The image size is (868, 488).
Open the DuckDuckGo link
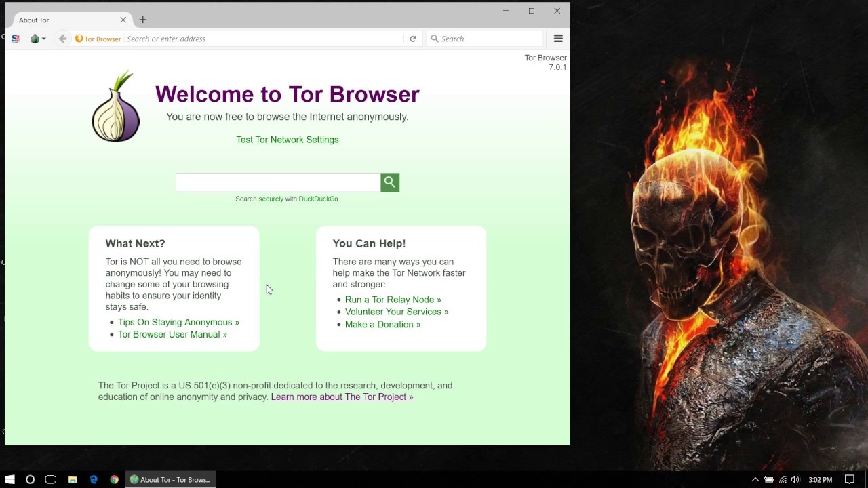click(x=319, y=199)
